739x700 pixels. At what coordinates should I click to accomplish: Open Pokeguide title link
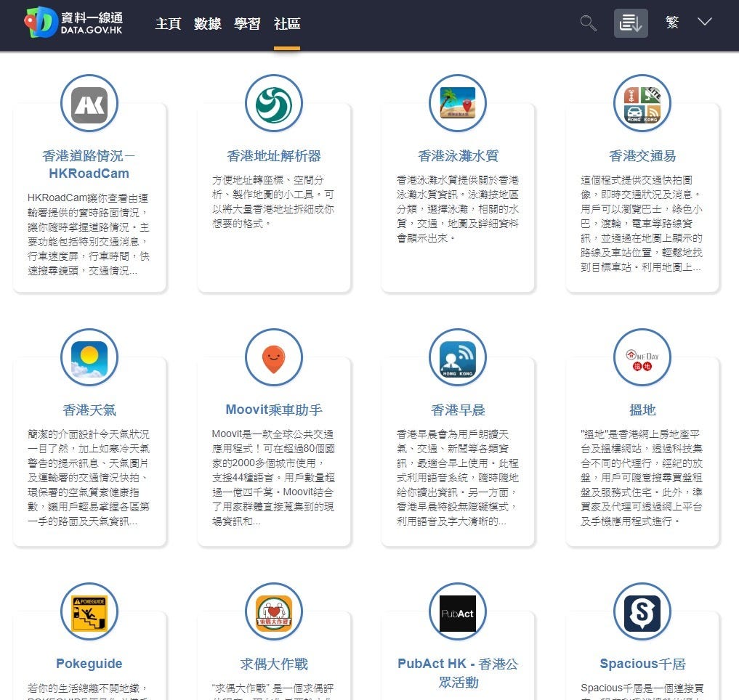pyautogui.click(x=89, y=664)
